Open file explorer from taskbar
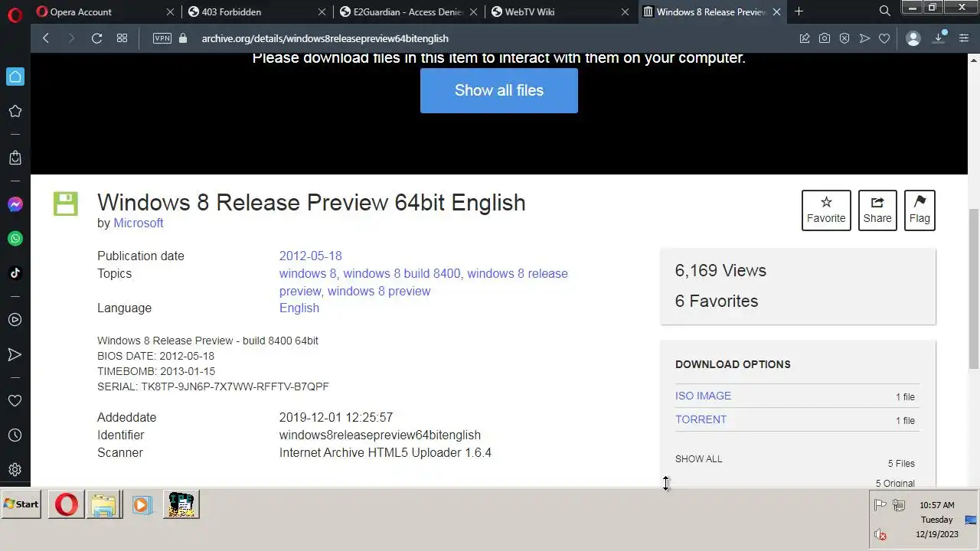 (104, 504)
